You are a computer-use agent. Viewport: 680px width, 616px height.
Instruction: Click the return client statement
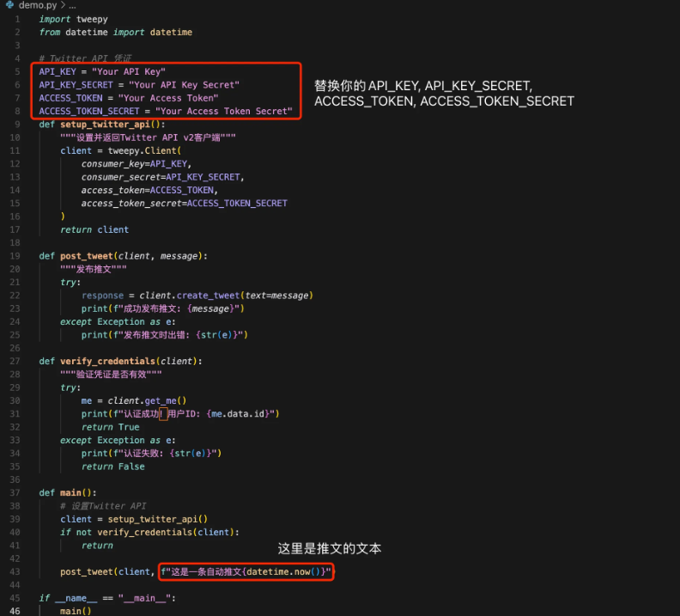coord(94,229)
